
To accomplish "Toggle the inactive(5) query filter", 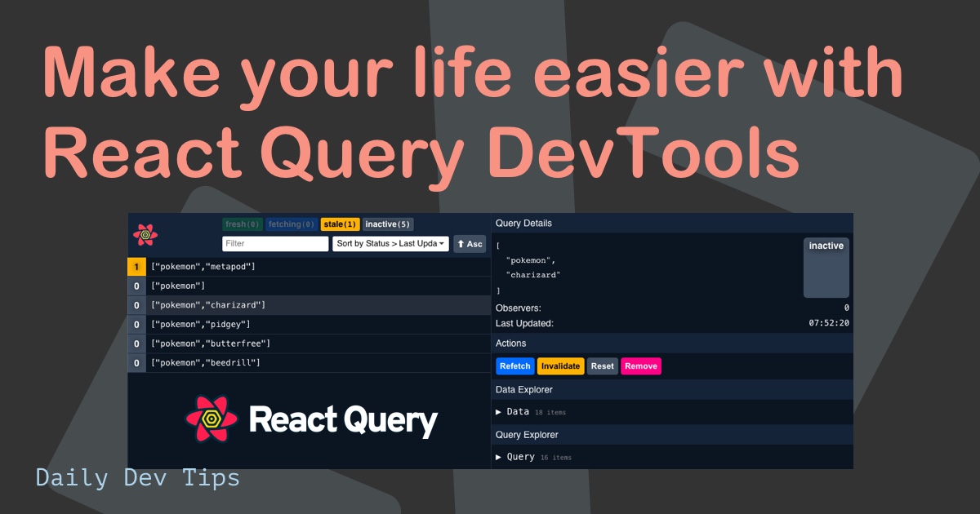I will 385,224.
